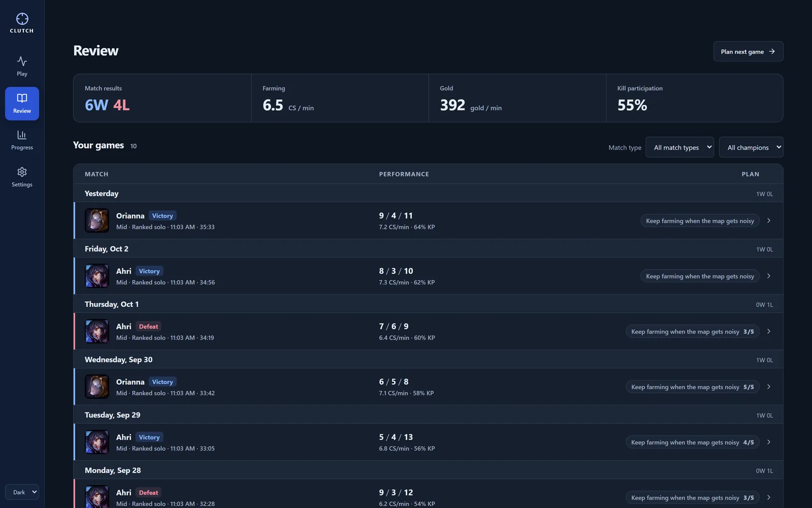The height and width of the screenshot is (508, 812).
Task: Open plan tag scored 5/5 on Wednesday match
Action: click(x=692, y=387)
